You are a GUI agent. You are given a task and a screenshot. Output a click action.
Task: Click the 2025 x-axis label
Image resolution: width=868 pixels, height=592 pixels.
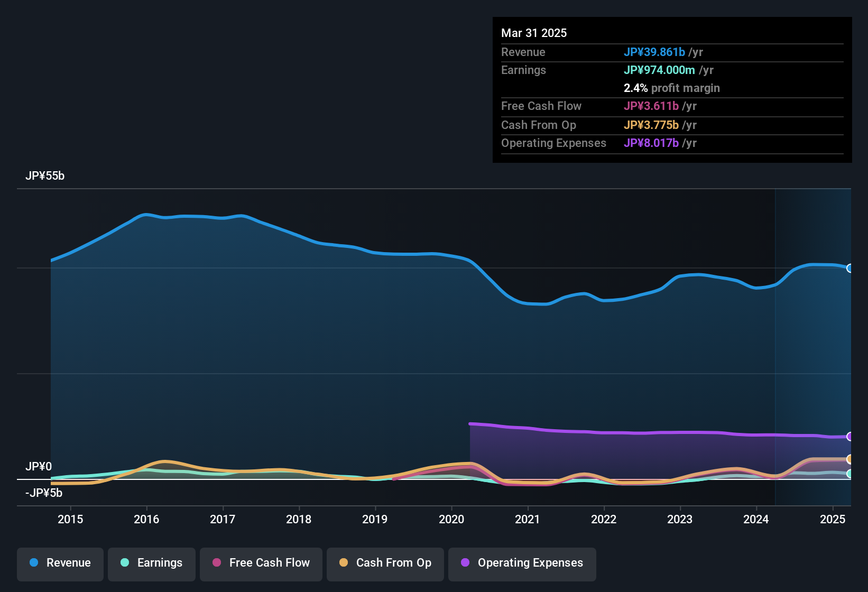tap(833, 519)
